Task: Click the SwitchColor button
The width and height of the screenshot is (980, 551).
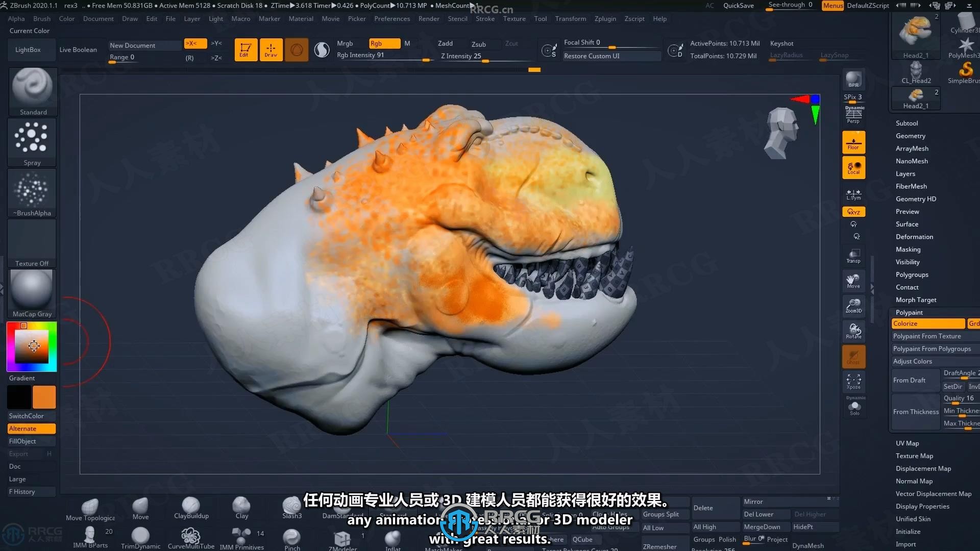Action: click(x=32, y=416)
